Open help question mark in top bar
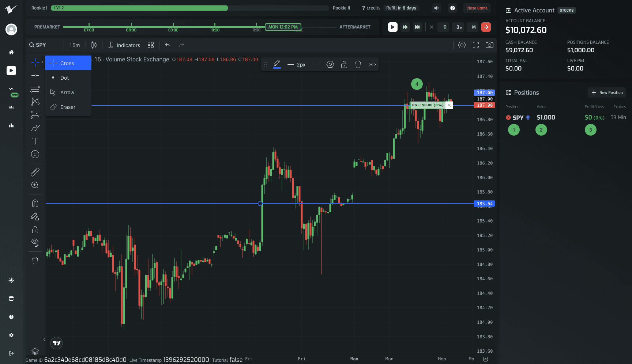632x364 pixels. coord(453,8)
